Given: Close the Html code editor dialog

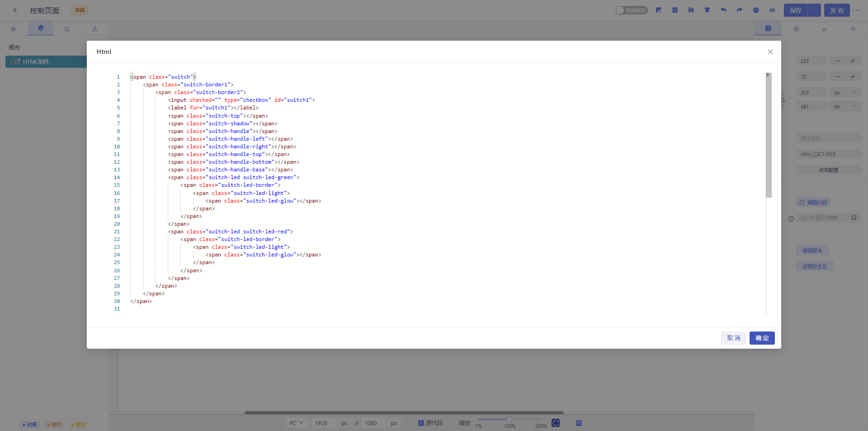Looking at the screenshot, I should click(770, 52).
